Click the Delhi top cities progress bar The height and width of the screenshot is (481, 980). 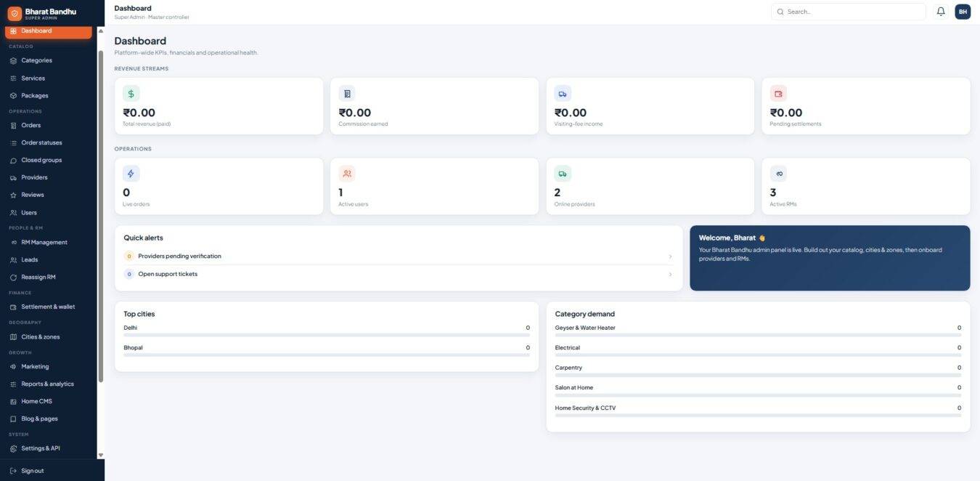point(327,335)
